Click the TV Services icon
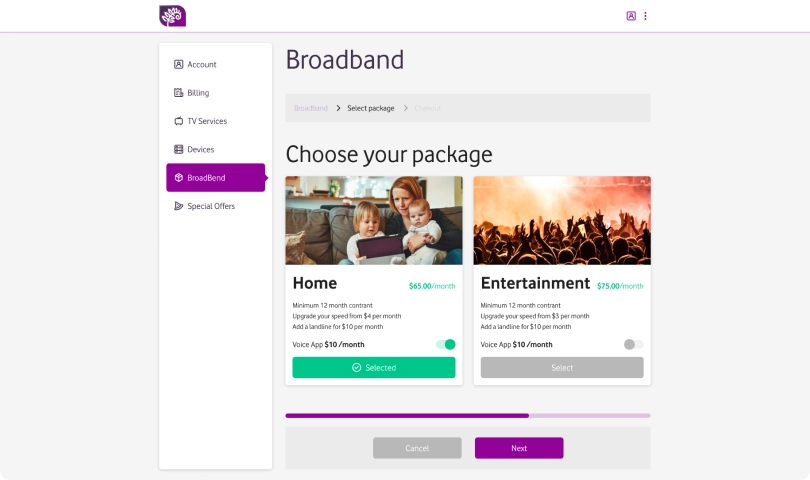 179,121
